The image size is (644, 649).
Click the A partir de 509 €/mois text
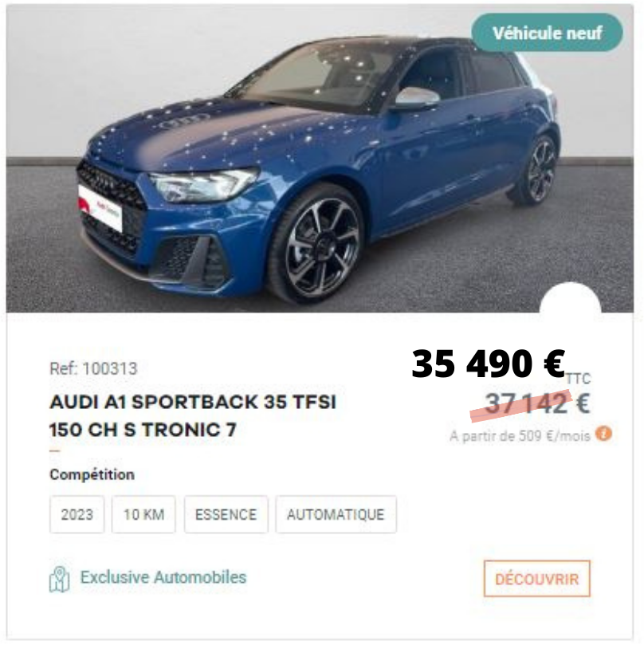click(x=520, y=436)
